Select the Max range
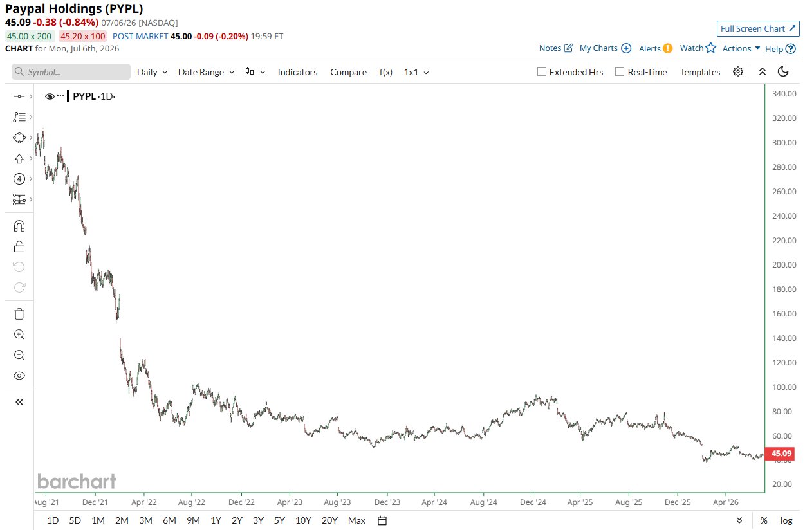The height and width of the screenshot is (532, 805). point(356,520)
